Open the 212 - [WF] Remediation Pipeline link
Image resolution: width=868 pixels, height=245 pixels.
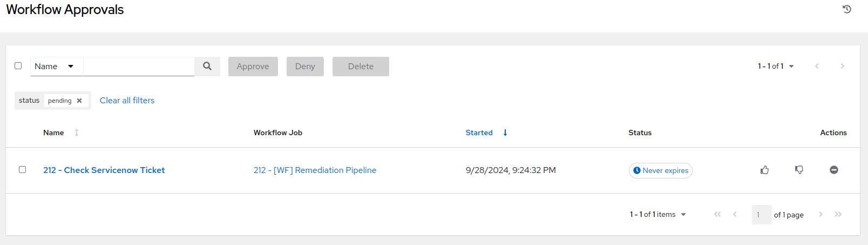coord(315,170)
